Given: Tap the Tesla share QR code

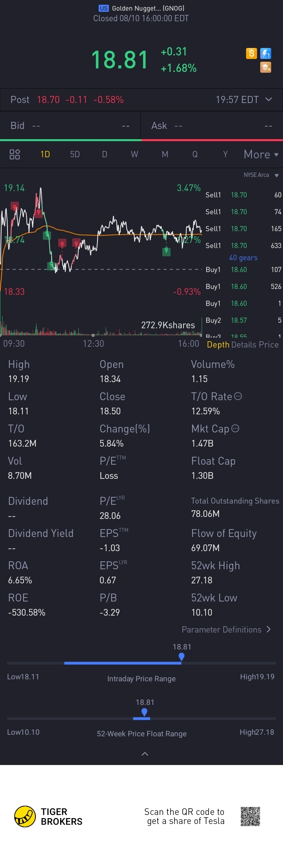Looking at the screenshot, I should 250,817.
